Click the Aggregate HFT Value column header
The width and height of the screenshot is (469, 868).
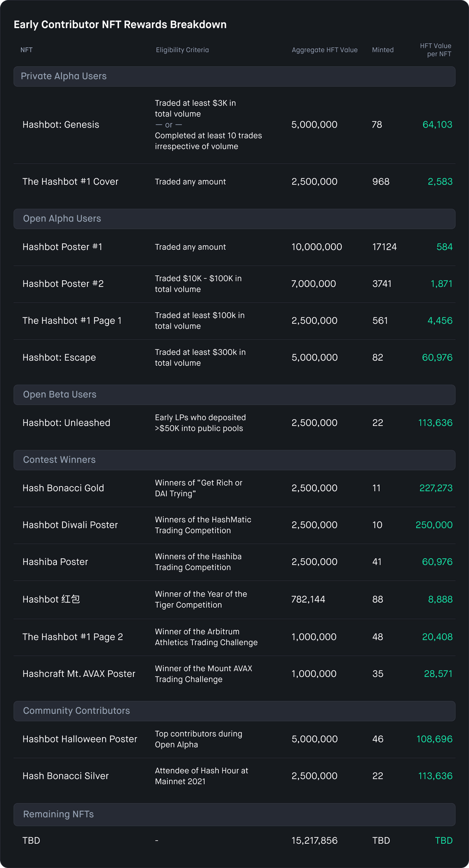pyautogui.click(x=325, y=50)
